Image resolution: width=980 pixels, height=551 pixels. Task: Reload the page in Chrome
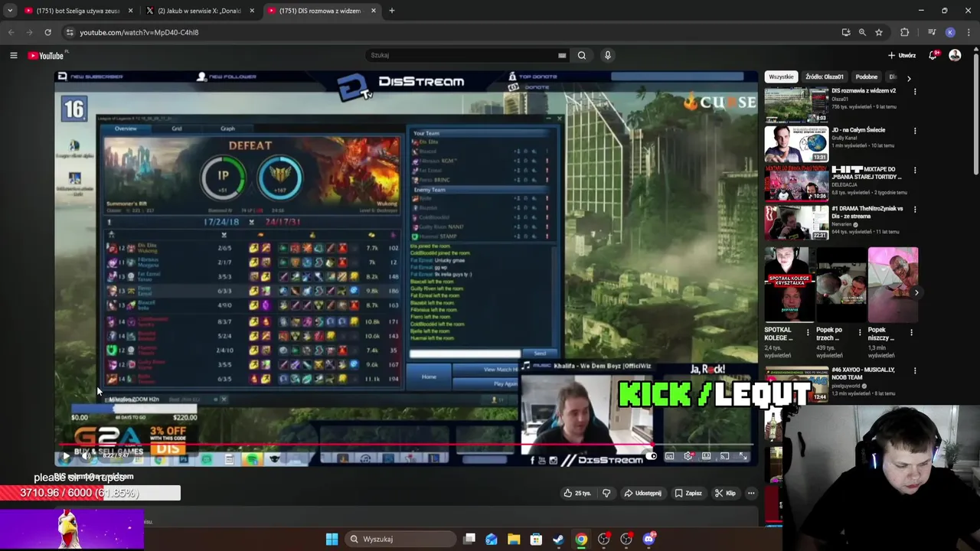click(47, 32)
